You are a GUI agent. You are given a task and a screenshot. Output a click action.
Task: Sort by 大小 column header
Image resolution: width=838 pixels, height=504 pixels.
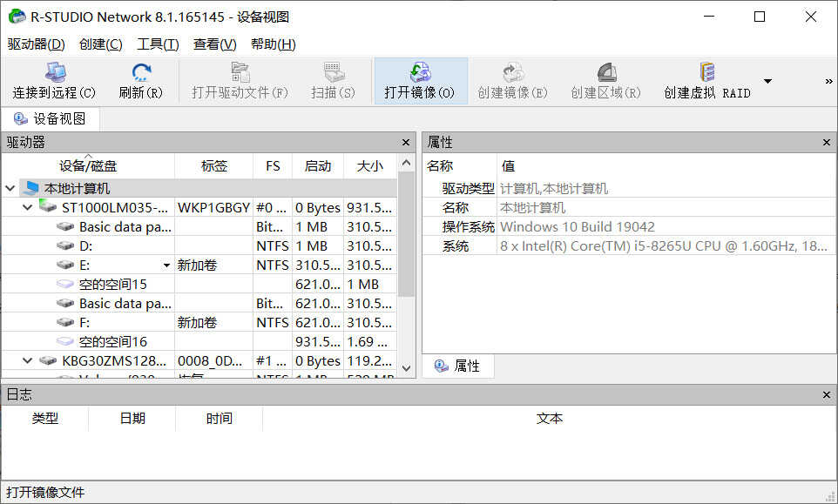(370, 166)
